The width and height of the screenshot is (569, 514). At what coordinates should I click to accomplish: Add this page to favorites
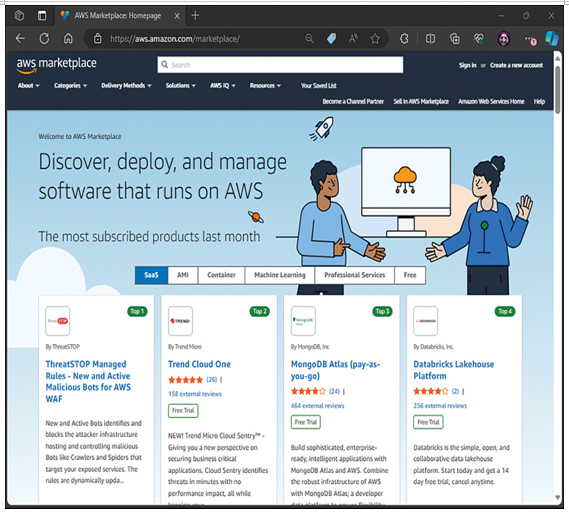[375, 38]
